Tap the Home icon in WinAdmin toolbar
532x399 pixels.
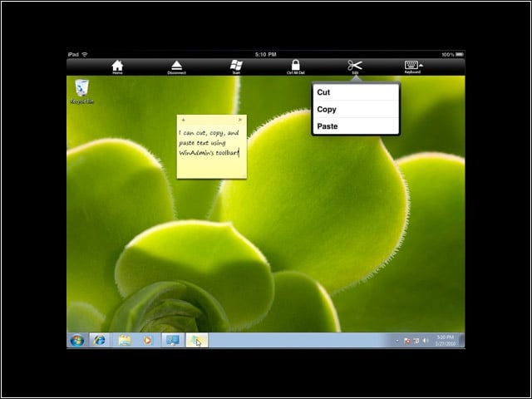point(117,66)
